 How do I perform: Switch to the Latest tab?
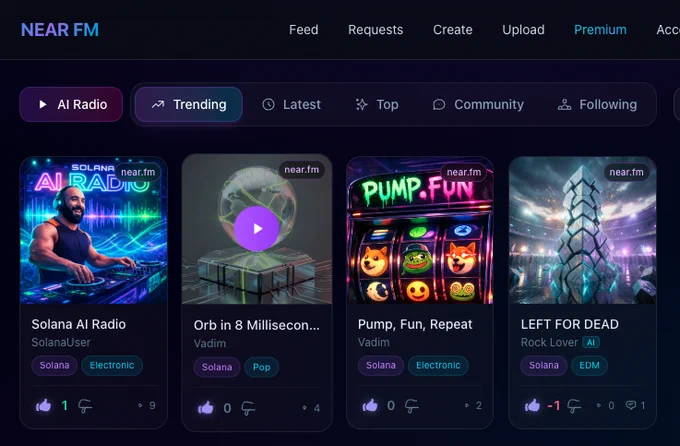[292, 105]
